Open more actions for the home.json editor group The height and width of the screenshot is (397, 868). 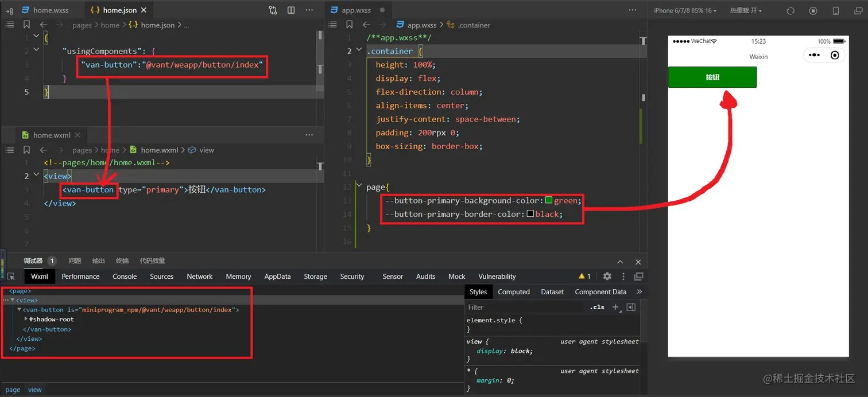[309, 10]
